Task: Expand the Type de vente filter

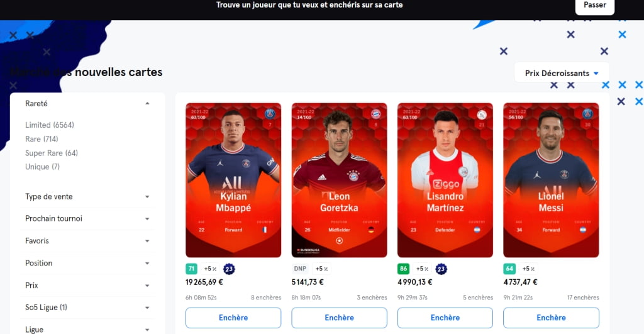Action: coord(87,196)
